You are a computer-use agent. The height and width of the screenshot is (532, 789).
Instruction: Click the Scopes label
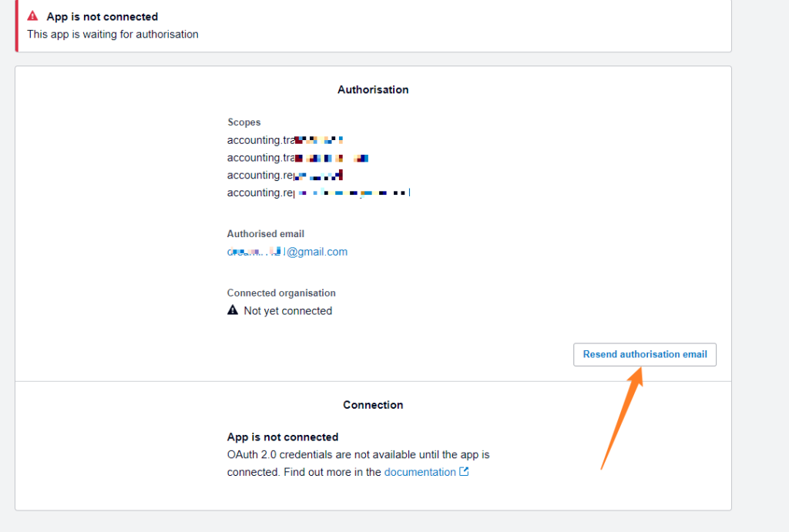[243, 122]
